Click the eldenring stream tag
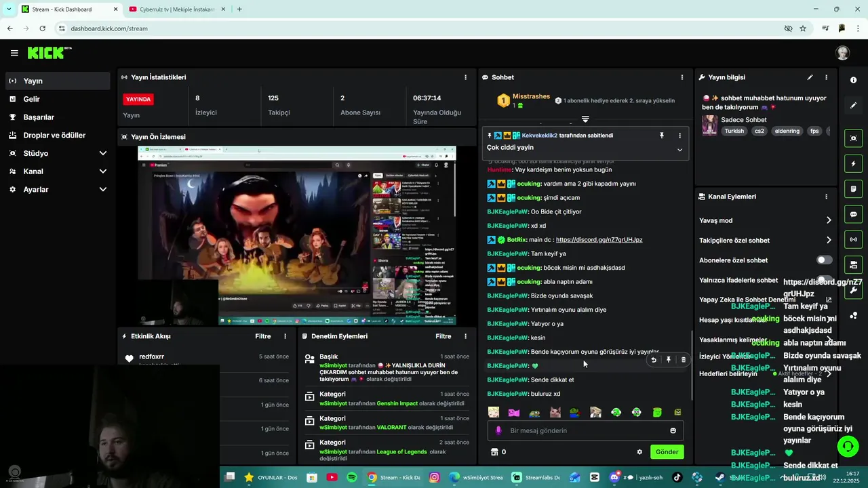Image resolution: width=868 pixels, height=488 pixels. (x=787, y=131)
